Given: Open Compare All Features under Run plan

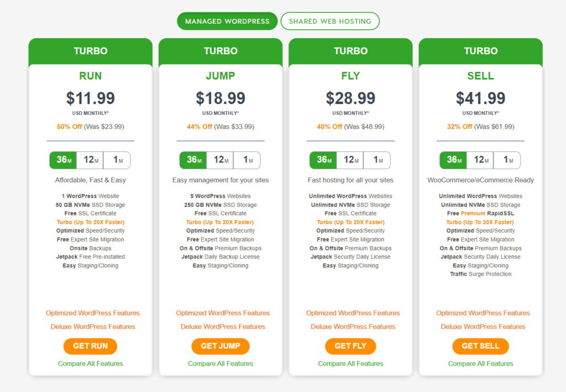Looking at the screenshot, I should point(90,364).
